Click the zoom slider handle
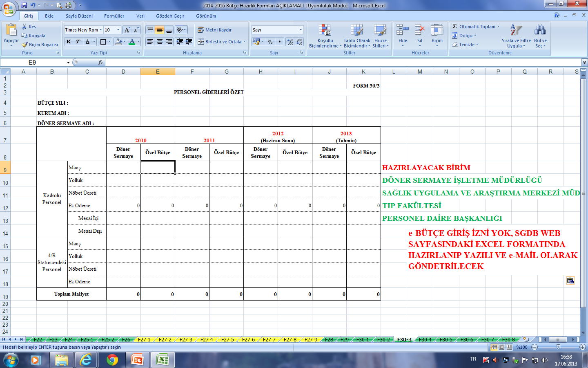 click(558, 347)
